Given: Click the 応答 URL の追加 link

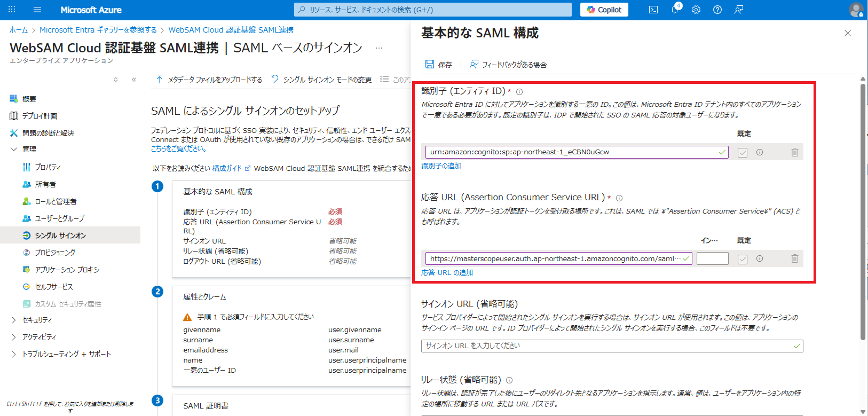Looking at the screenshot, I should (x=447, y=272).
